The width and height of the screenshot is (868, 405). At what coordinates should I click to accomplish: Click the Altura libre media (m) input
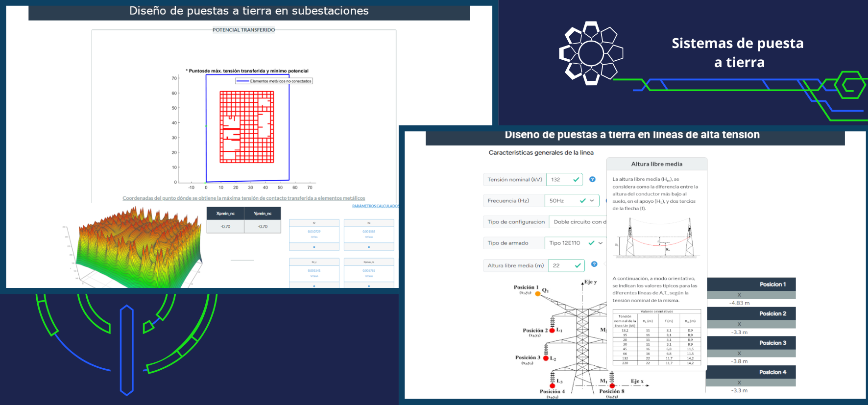click(x=561, y=265)
